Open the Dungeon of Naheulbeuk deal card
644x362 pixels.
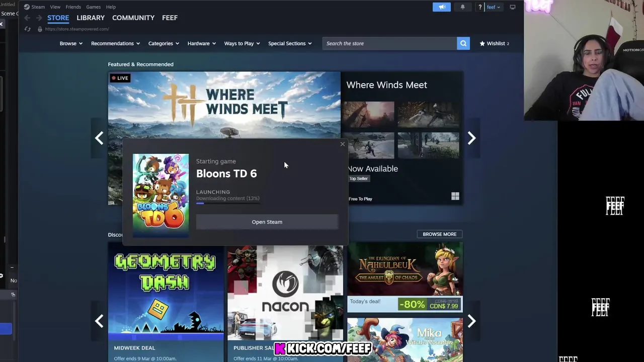click(405, 278)
